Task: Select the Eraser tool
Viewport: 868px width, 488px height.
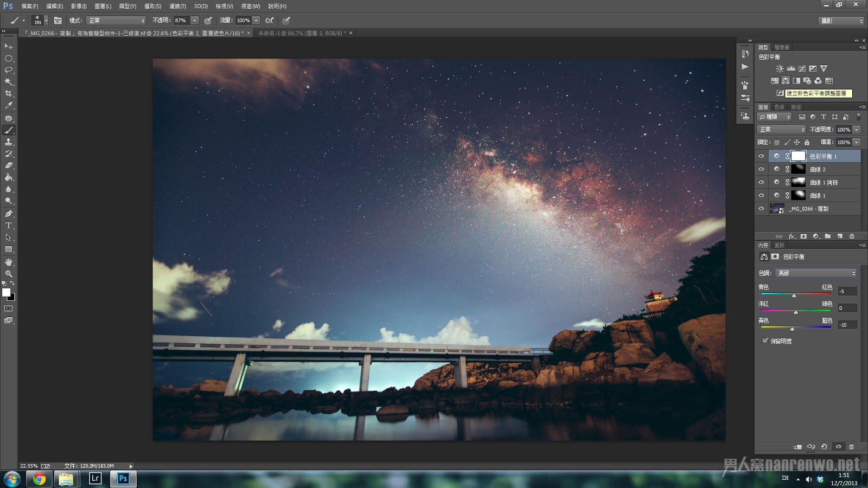Action: pyautogui.click(x=9, y=165)
